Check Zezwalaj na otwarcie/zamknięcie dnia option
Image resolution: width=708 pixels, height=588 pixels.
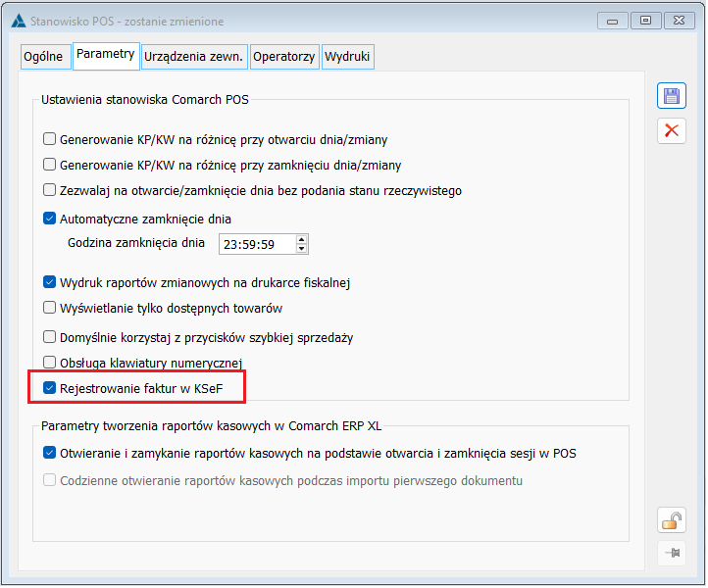coord(49,190)
